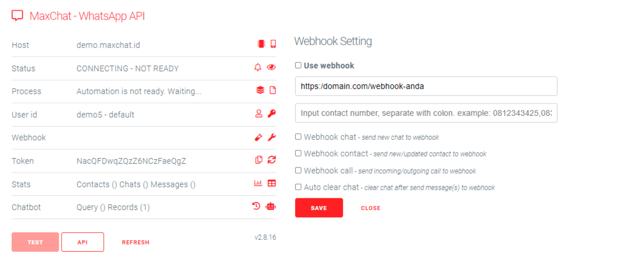Click the eye icon in the Status row
The image size is (644, 273).
tap(271, 67)
